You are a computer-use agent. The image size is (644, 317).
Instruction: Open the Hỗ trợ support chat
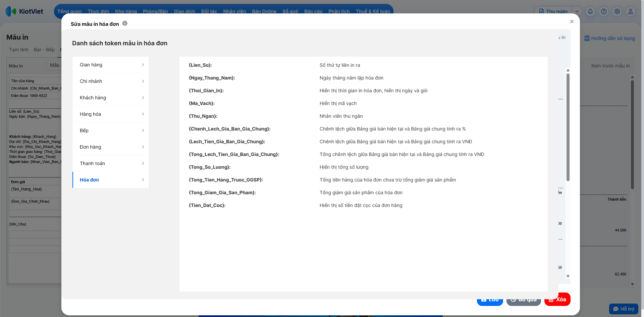[x=624, y=309]
